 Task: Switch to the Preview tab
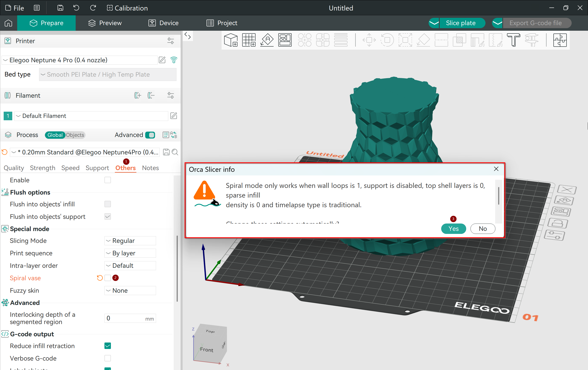coord(105,23)
